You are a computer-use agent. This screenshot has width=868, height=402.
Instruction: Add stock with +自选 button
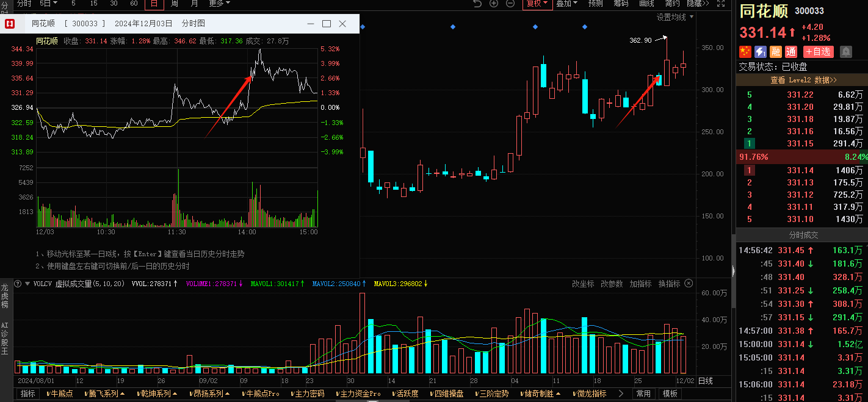click(819, 52)
